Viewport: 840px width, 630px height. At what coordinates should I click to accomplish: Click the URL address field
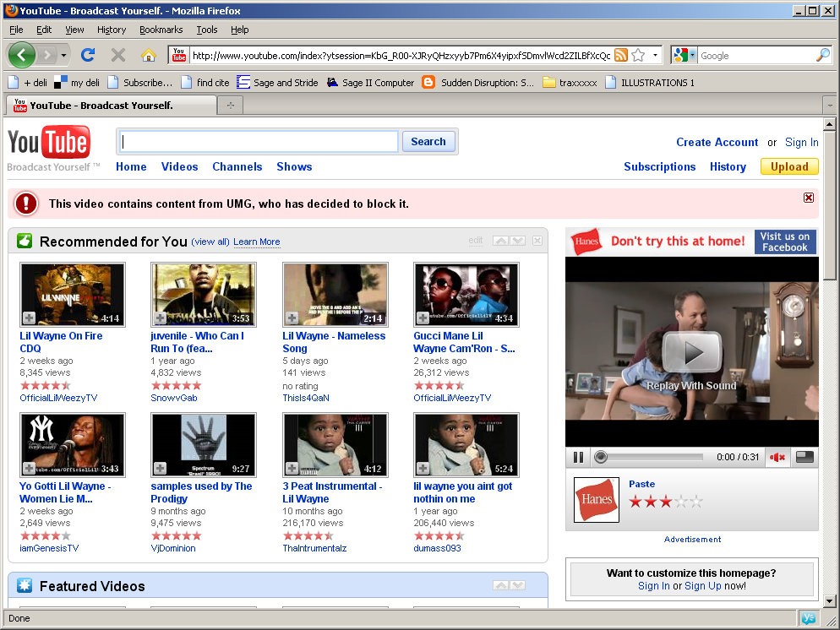click(x=401, y=55)
